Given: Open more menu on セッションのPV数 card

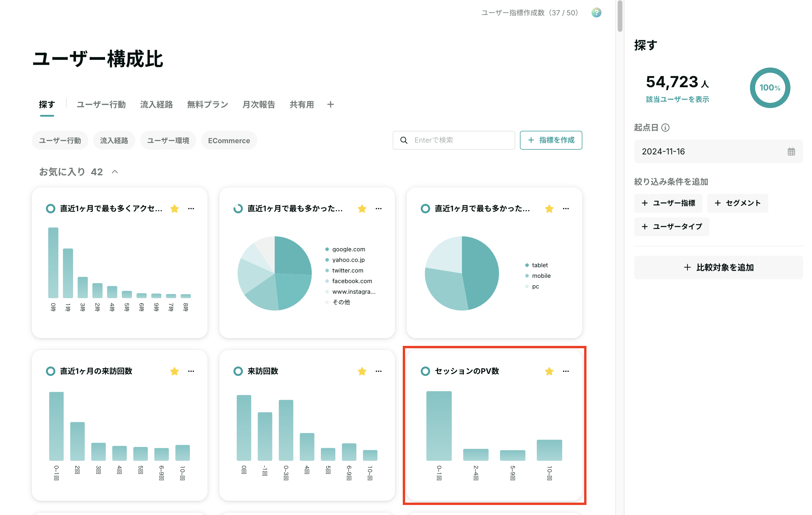Looking at the screenshot, I should (566, 371).
